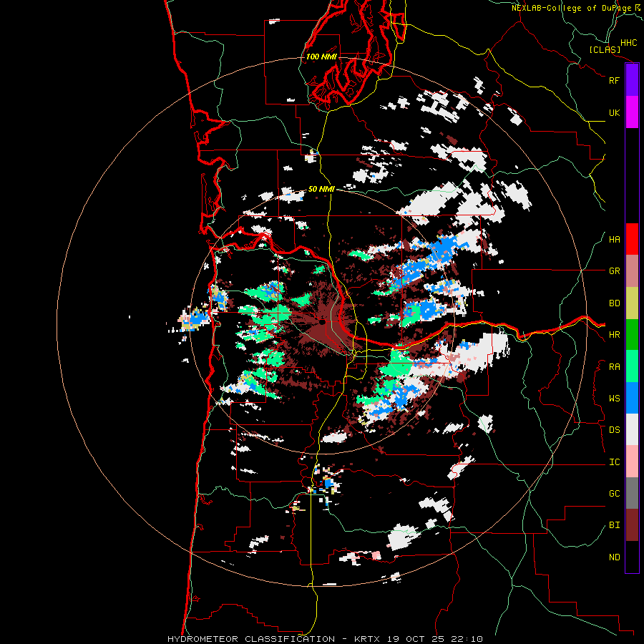Click the DS legend label text
This screenshot has width=644, height=644.
coord(614,430)
